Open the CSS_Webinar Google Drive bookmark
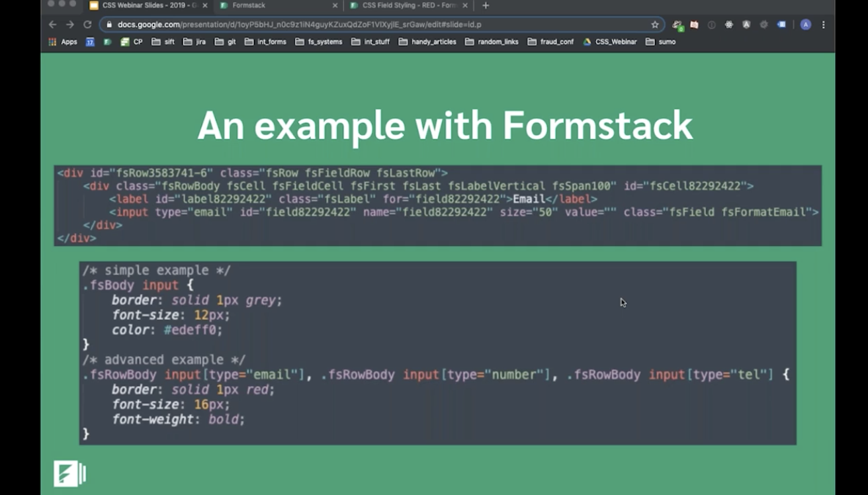 click(610, 42)
